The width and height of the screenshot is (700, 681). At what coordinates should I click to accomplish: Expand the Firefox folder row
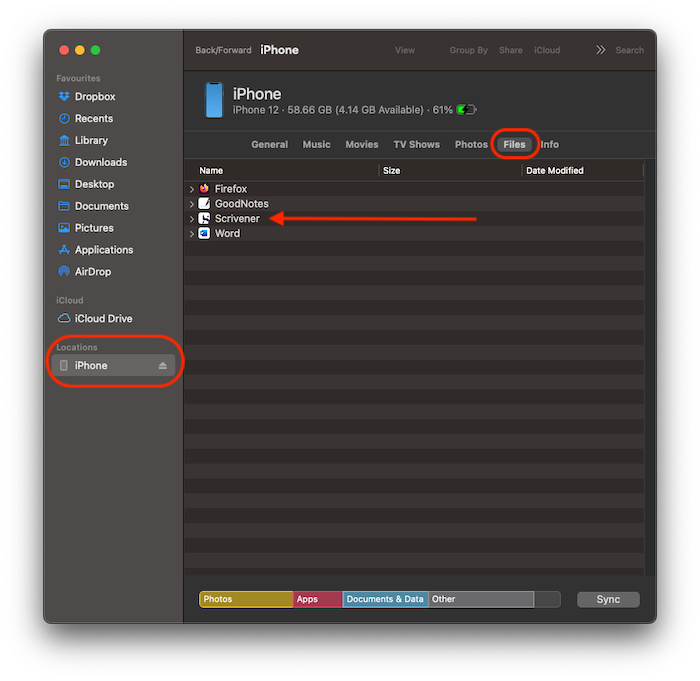click(192, 189)
